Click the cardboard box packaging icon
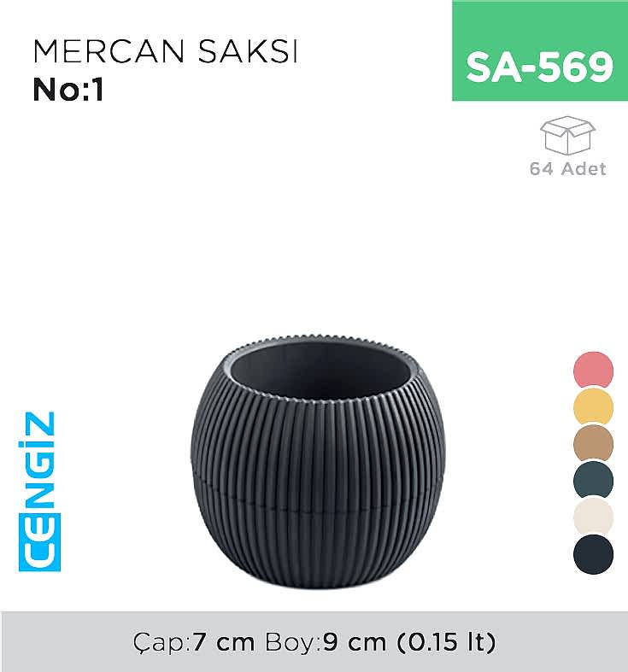 pyautogui.click(x=567, y=135)
